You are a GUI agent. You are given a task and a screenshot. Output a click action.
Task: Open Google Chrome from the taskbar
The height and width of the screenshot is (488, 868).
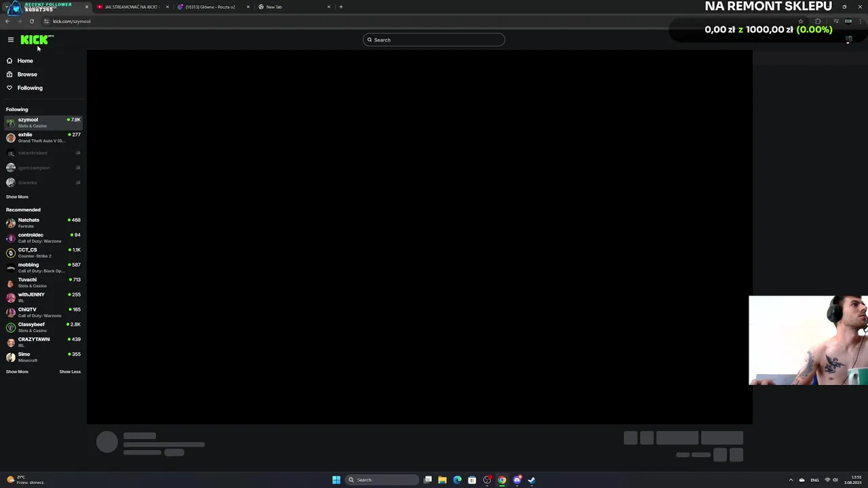click(x=502, y=480)
